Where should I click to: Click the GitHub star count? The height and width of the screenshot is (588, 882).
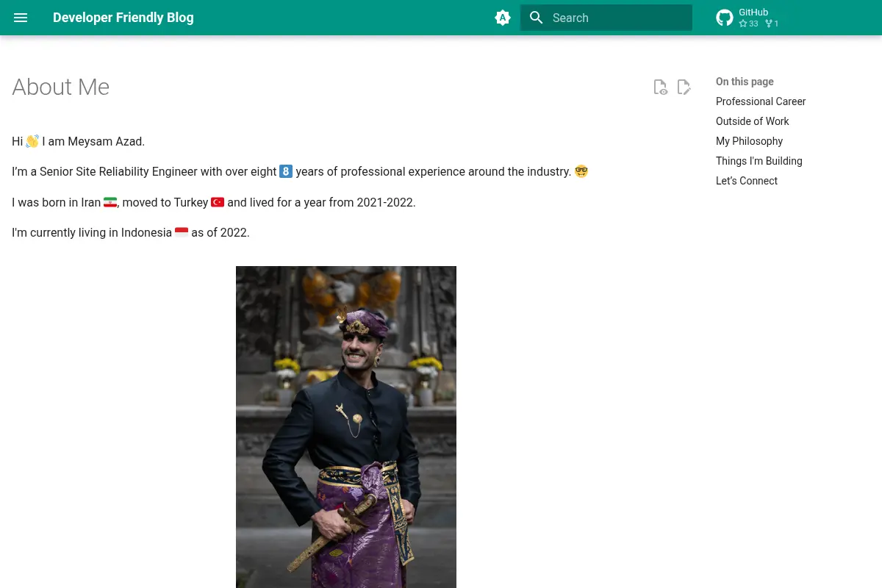pyautogui.click(x=748, y=24)
